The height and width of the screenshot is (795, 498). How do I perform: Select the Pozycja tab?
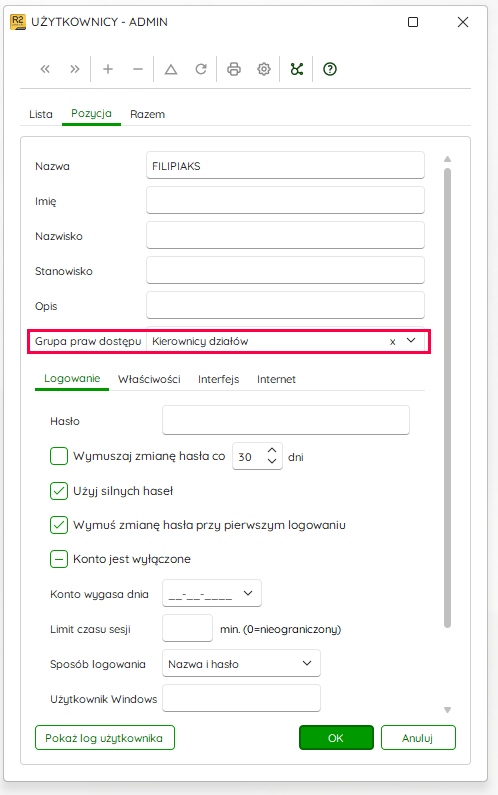(91, 114)
